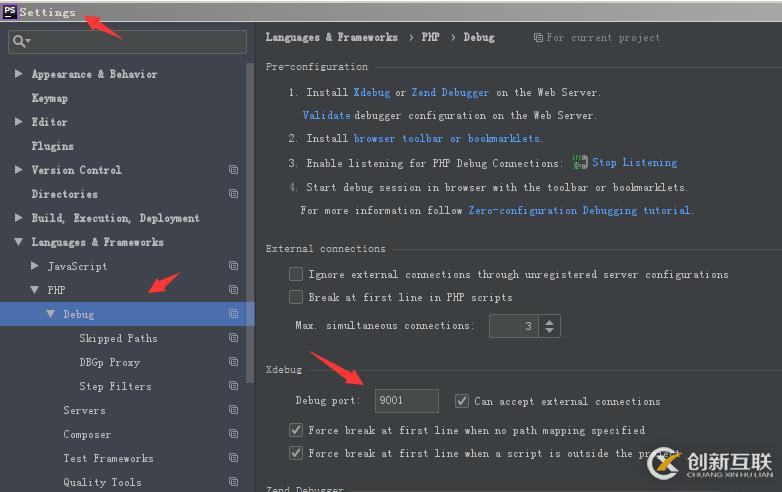Click the search magnifier icon in settings

20,42
